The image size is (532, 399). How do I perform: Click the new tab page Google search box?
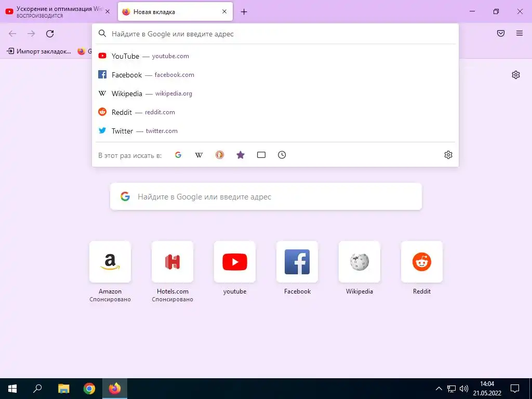click(266, 196)
